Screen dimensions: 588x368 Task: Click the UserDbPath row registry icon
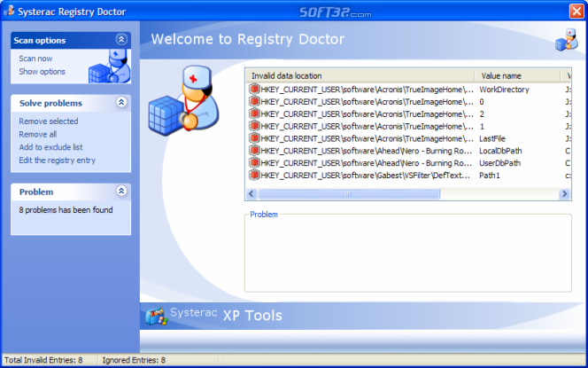(x=254, y=163)
